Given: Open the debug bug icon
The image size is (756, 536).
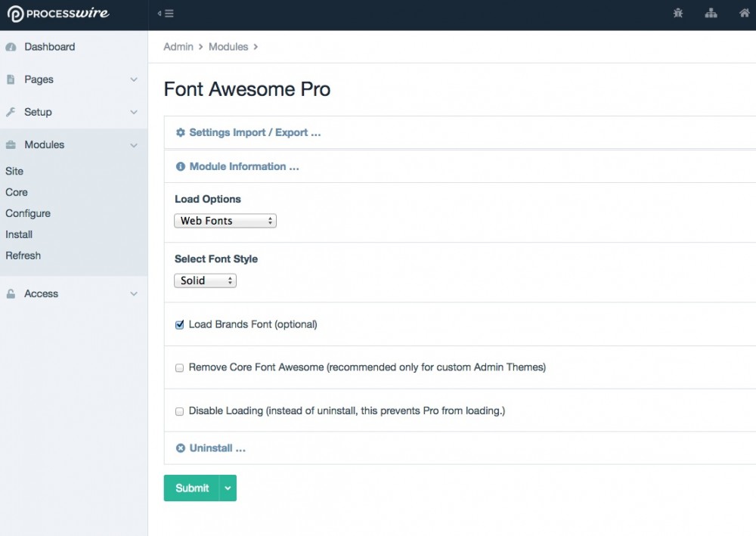Looking at the screenshot, I should (677, 13).
